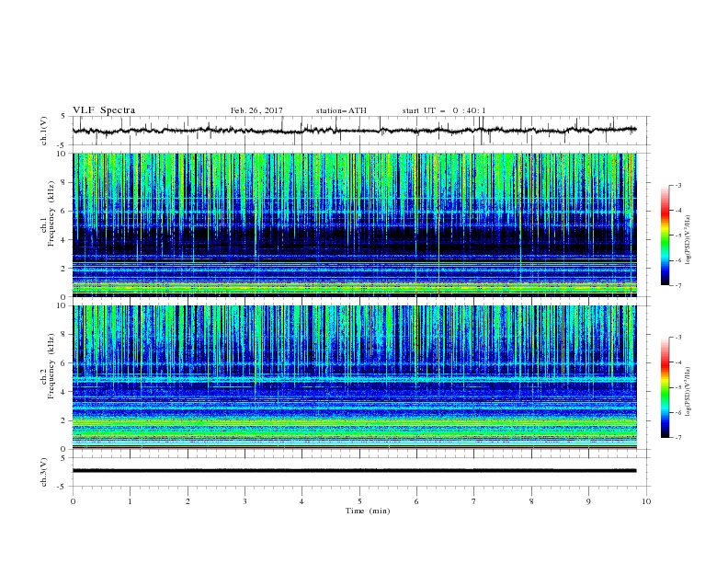Screen dimensions: 728x563
Task: Click the "station=ATH" header label
Action: [x=341, y=110]
